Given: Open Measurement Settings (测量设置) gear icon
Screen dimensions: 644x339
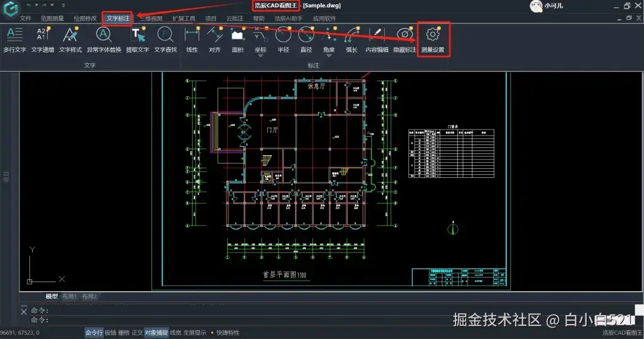Looking at the screenshot, I should click(432, 35).
